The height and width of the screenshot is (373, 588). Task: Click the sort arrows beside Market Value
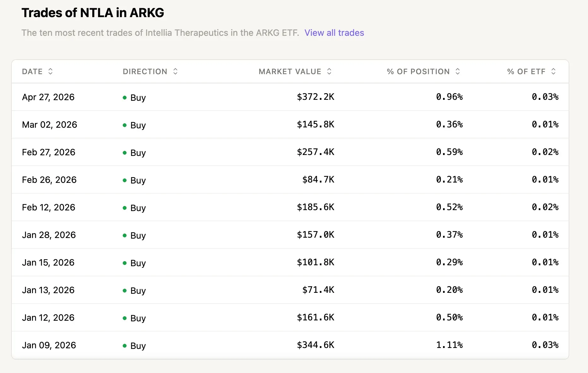pyautogui.click(x=329, y=71)
